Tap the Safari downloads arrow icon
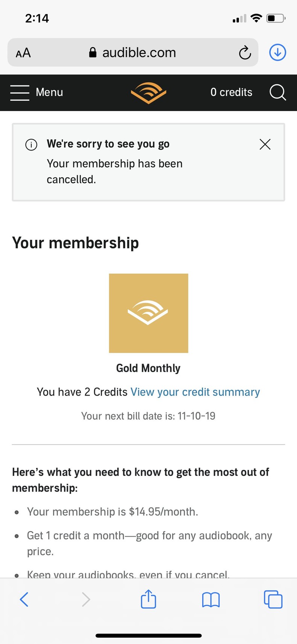The height and width of the screenshot is (644, 297). click(x=277, y=53)
